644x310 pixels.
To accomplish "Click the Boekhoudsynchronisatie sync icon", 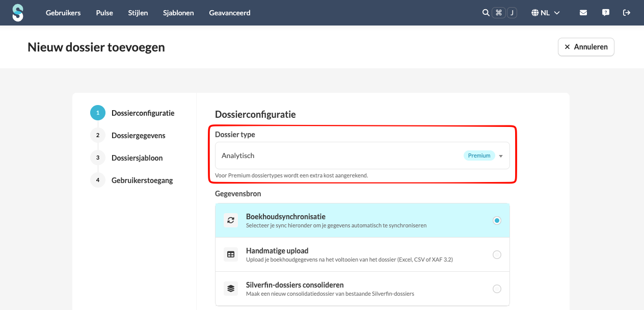I will tap(231, 220).
